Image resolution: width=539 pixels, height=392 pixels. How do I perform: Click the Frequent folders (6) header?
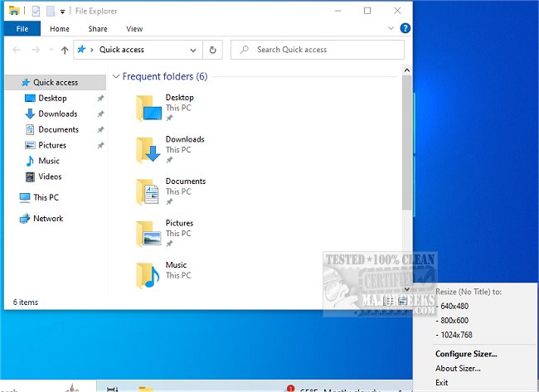165,76
